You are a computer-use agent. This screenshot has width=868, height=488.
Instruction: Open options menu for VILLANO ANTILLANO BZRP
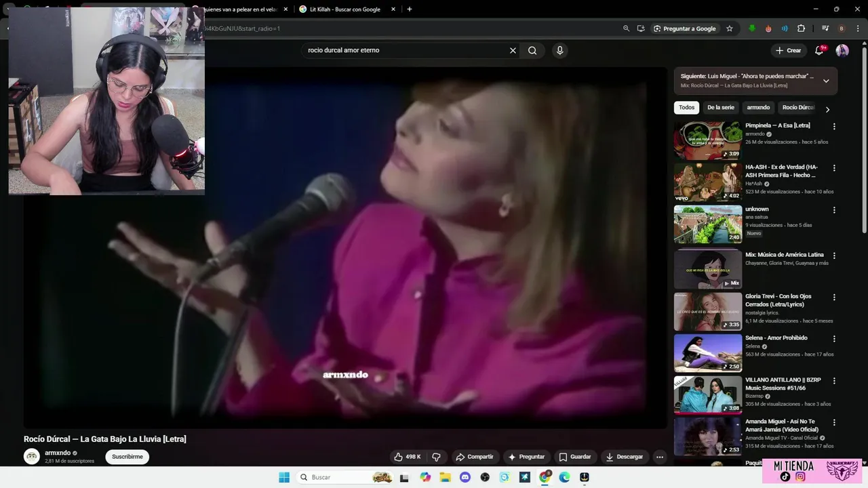point(834,381)
